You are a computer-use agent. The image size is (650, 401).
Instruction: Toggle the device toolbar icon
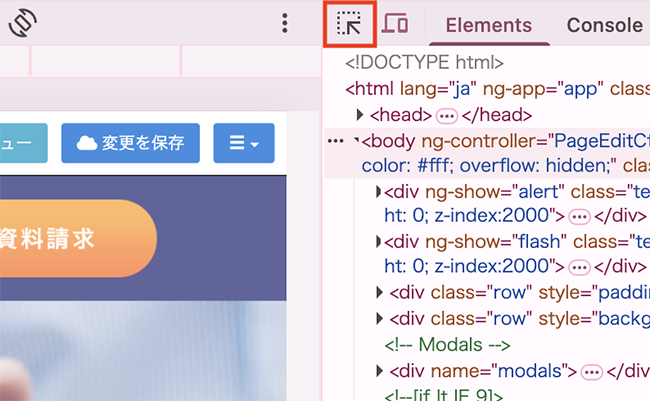(396, 24)
